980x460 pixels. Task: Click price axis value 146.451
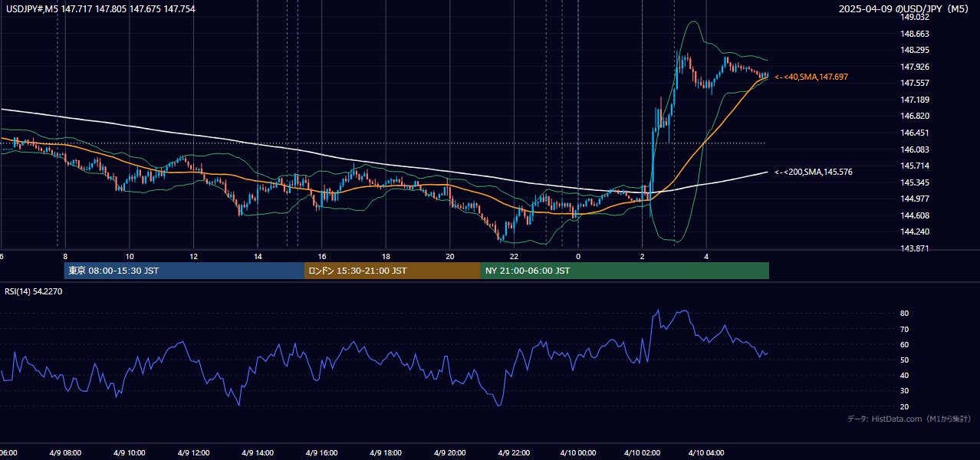click(914, 133)
